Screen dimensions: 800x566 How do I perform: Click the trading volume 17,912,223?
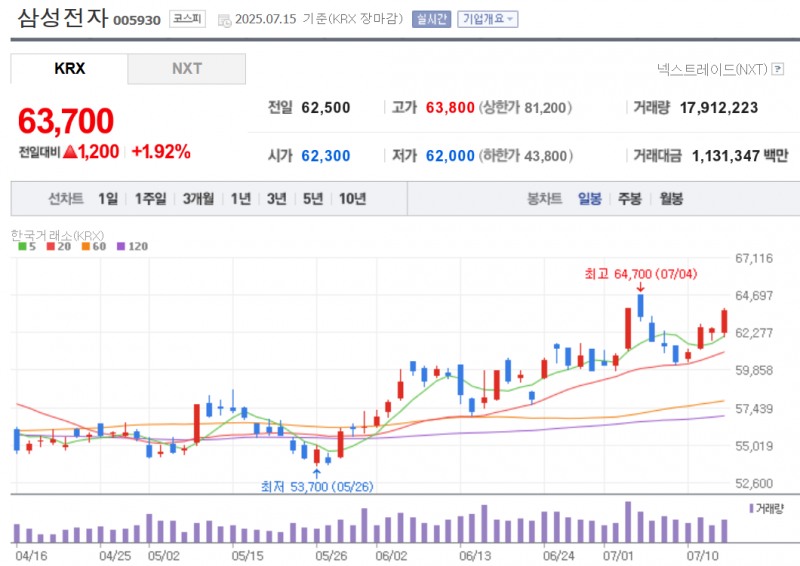719,108
